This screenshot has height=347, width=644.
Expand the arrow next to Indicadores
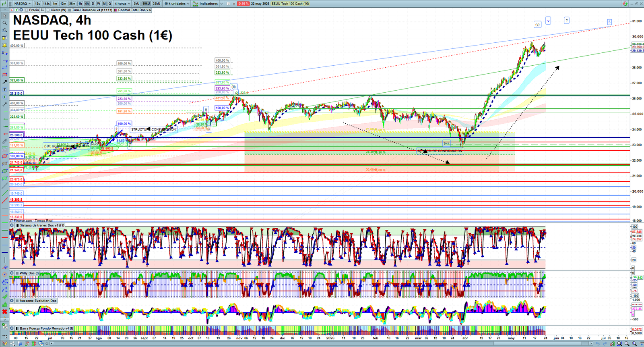[221, 4]
